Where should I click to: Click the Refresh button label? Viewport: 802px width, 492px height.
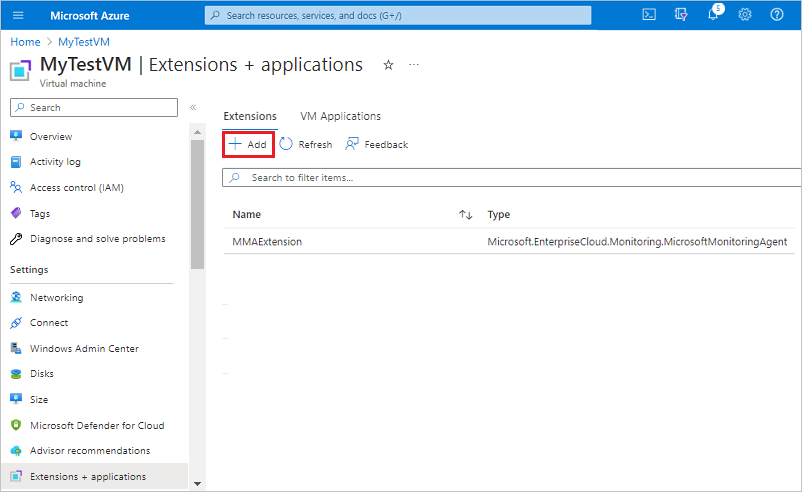pyautogui.click(x=315, y=145)
